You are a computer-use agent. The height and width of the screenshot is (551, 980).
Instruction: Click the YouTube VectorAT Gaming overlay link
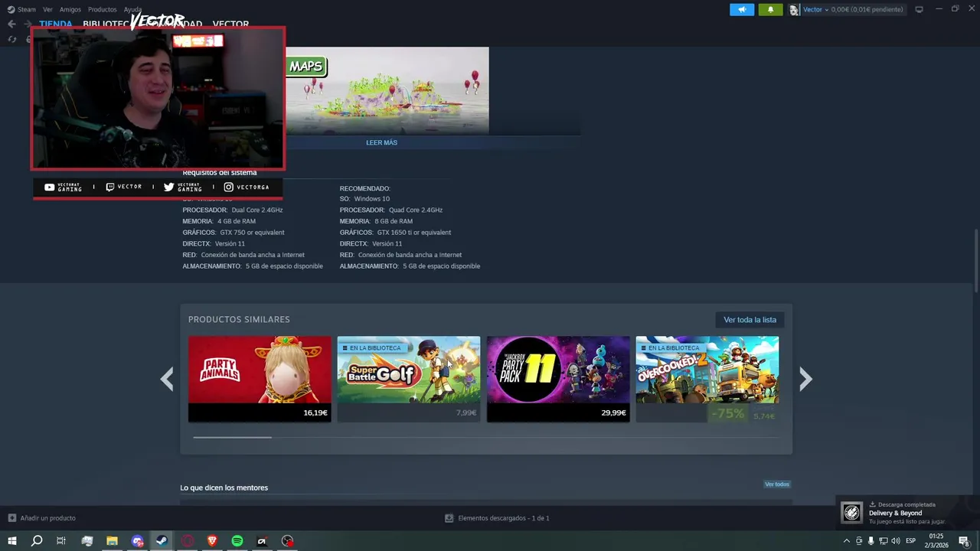coord(64,187)
